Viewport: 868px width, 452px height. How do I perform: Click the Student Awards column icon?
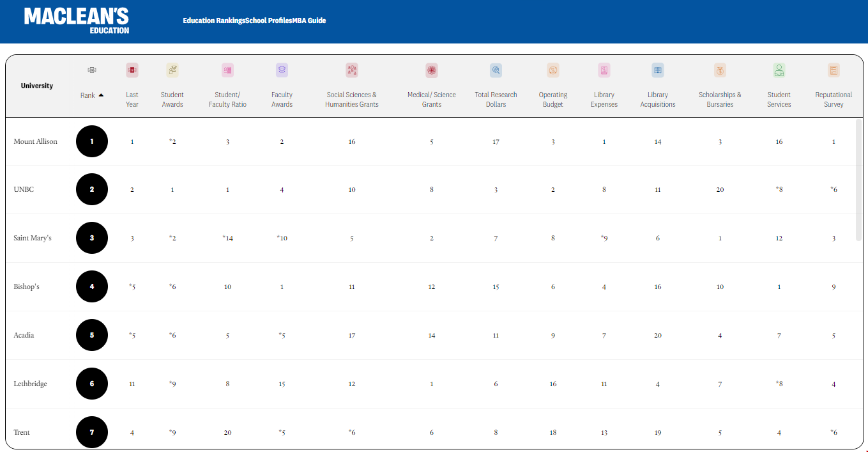172,70
